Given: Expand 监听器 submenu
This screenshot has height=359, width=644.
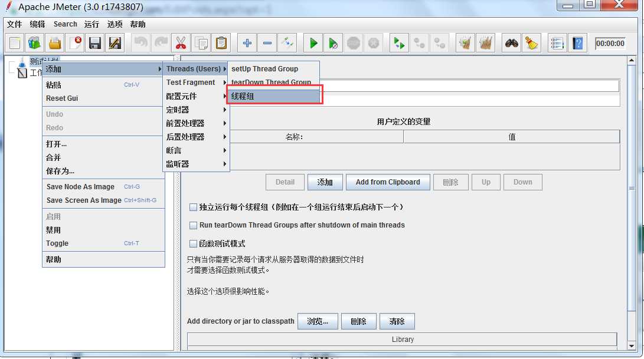Looking at the screenshot, I should [196, 164].
